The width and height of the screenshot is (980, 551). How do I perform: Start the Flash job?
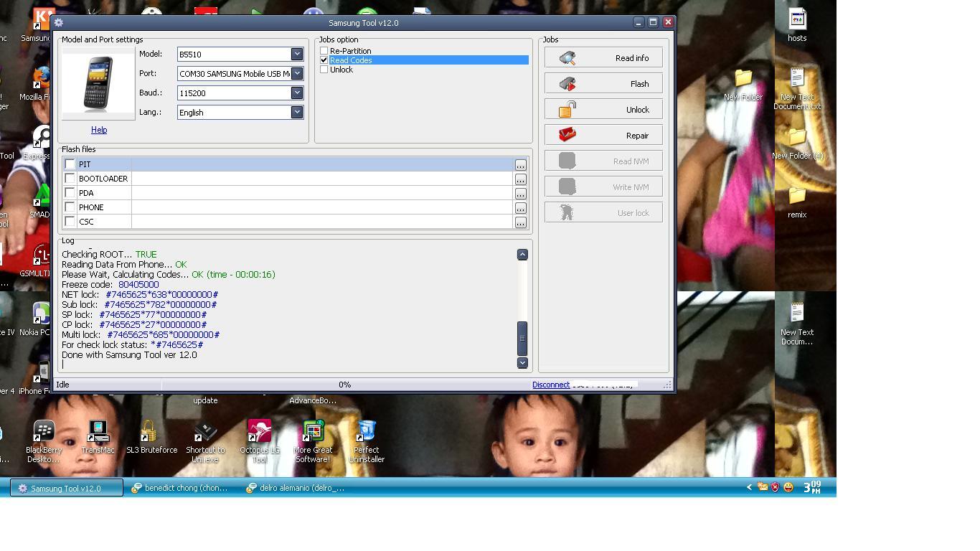603,84
